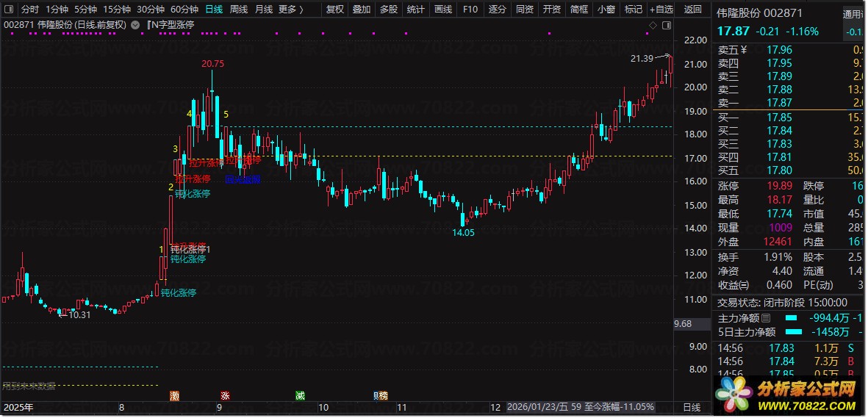Click the 21.39 price label
Screen dimensions: 868x418
tap(642, 58)
